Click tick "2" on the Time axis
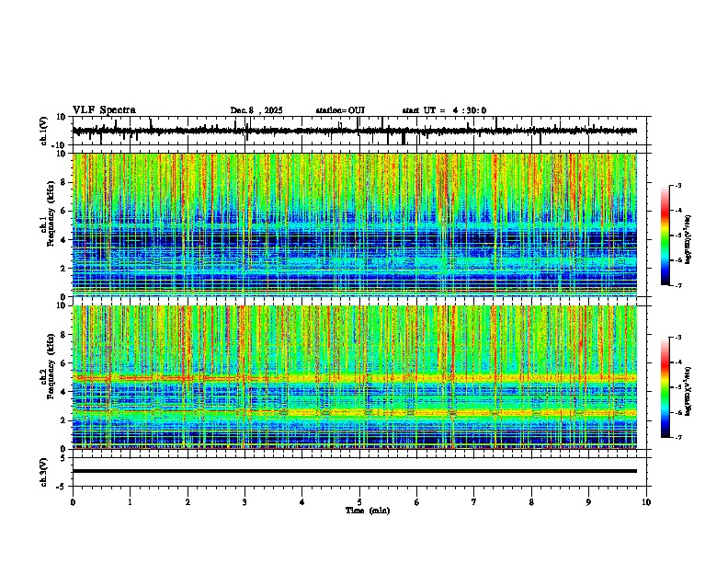728x563 pixels. [188, 502]
